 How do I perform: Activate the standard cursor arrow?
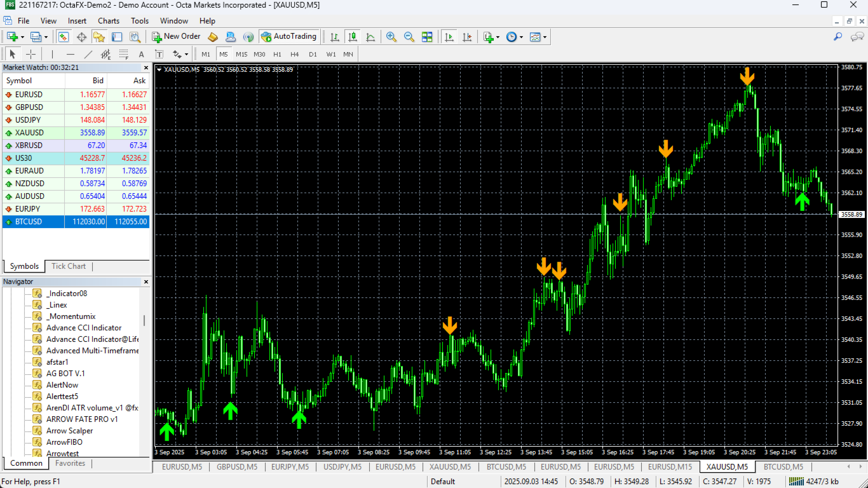[13, 54]
